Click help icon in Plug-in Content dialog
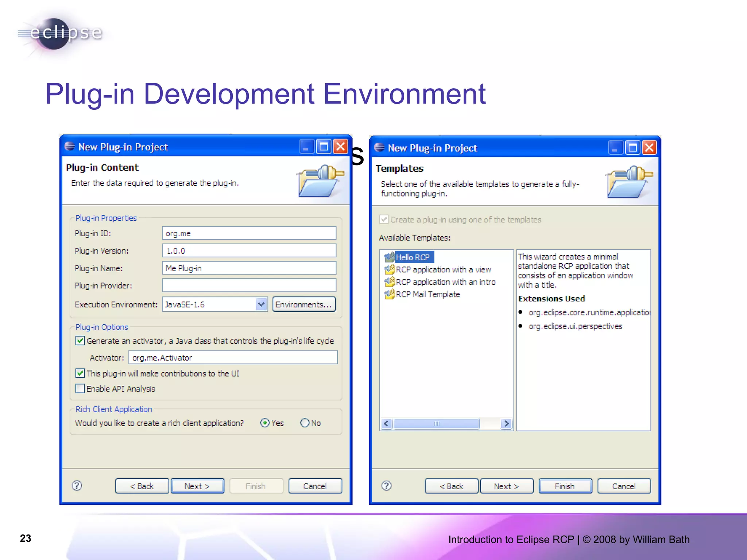 [x=77, y=486]
